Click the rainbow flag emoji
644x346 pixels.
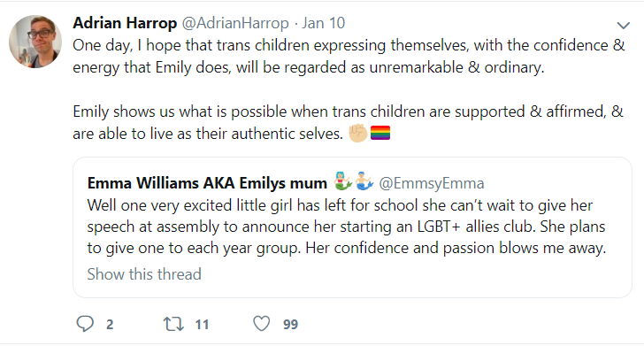(x=380, y=133)
